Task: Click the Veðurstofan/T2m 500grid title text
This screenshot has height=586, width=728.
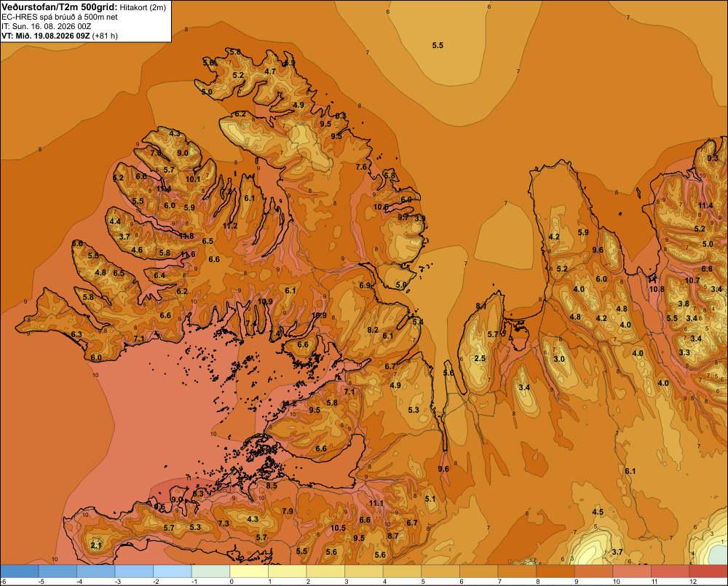Action: (60, 7)
